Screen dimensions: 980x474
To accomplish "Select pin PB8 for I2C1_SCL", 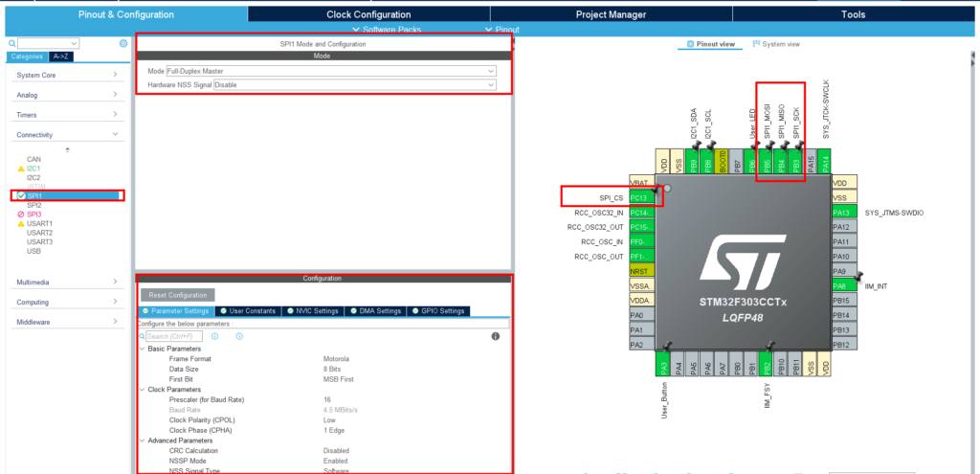I will [x=708, y=162].
